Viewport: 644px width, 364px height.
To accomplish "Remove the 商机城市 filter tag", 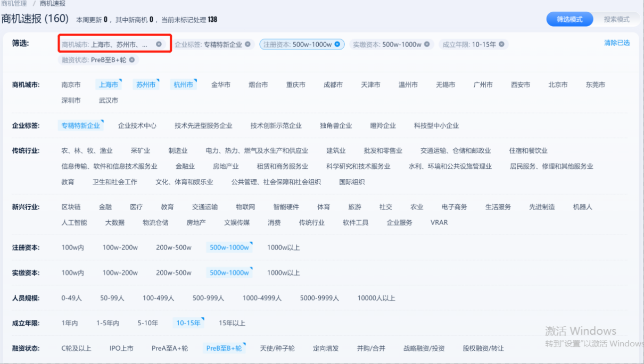I will pos(159,44).
